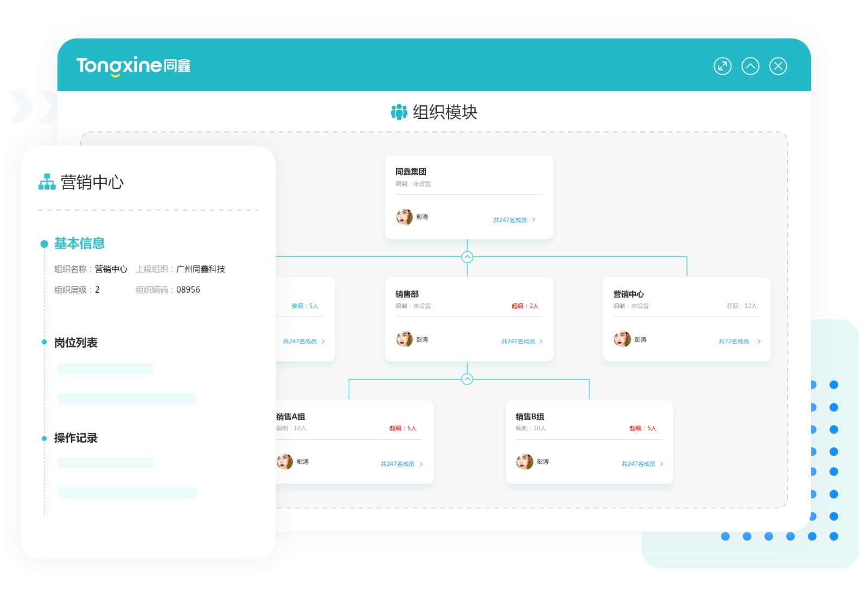Click 彭涛's avatar on the 同鑫集团 card
This screenshot has width=868, height=607.
pyautogui.click(x=405, y=217)
